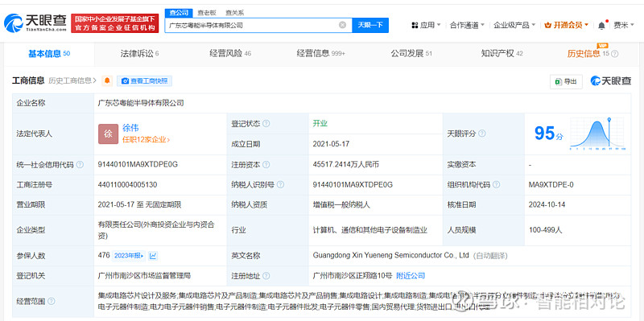Click the 徐 avatar of legal representative
Screen dimensions: 644x321
coord(108,134)
